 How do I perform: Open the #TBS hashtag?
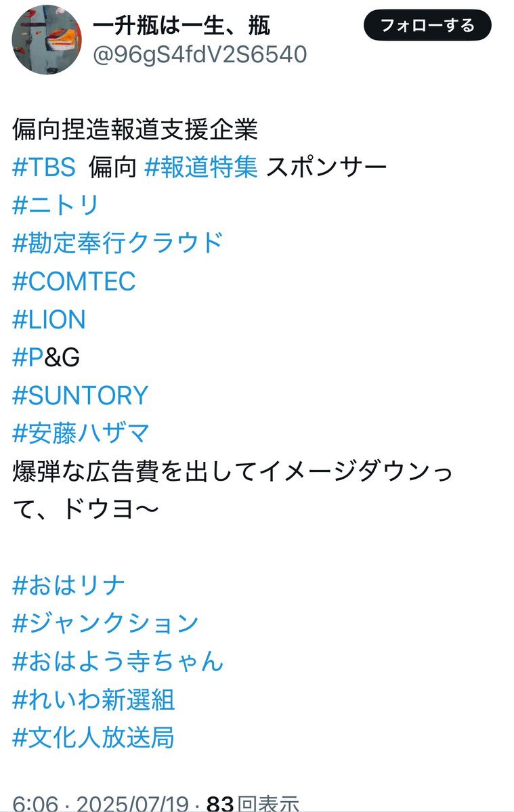44,167
